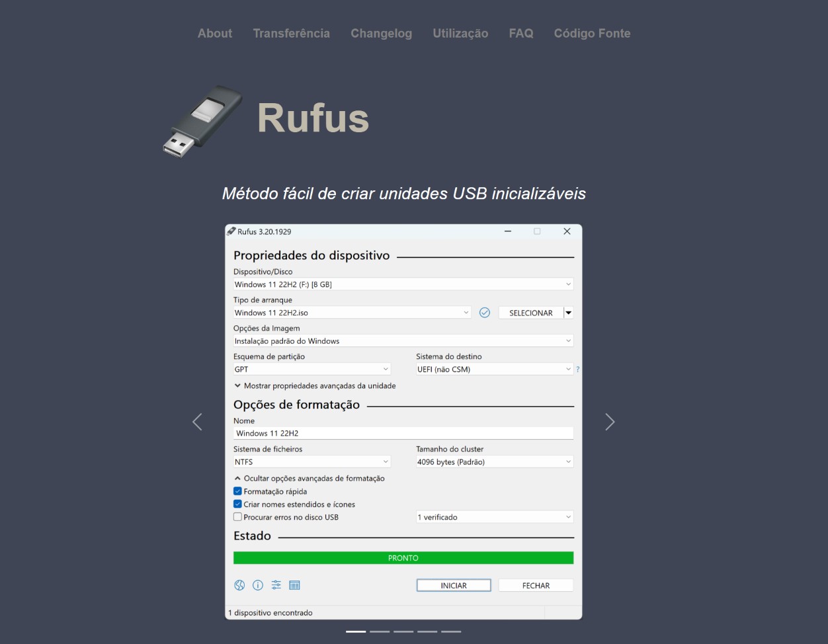Click the Rufus heading title
Image resolution: width=828 pixels, height=644 pixels.
(313, 118)
